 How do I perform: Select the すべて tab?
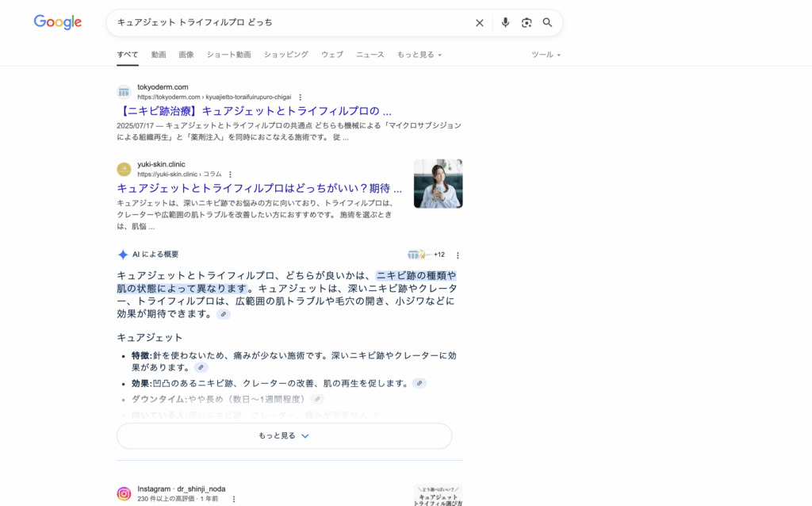tap(128, 55)
